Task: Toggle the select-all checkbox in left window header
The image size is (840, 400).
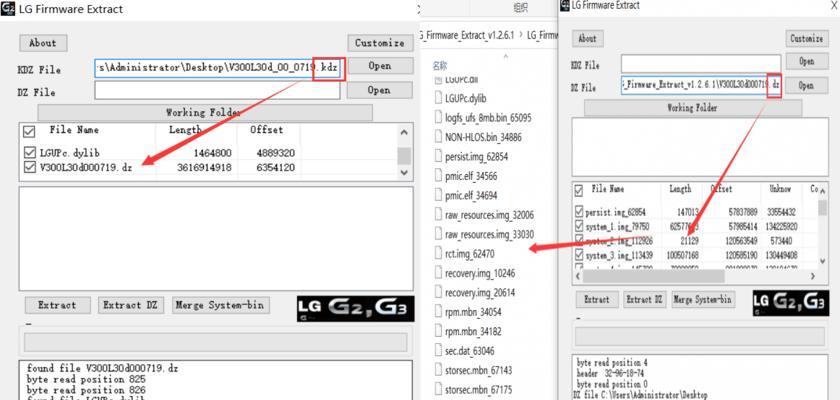Action: click(29, 131)
